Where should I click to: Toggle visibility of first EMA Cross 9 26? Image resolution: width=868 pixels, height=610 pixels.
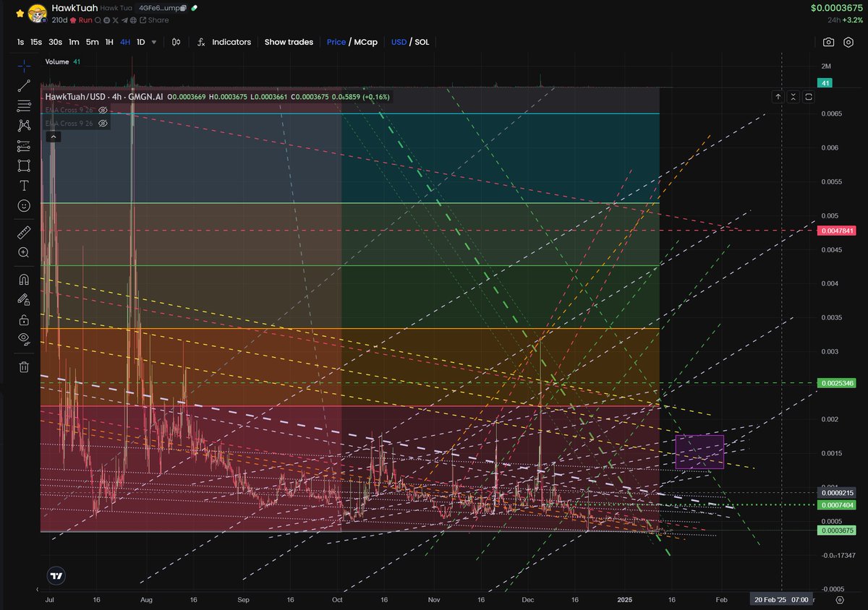pos(103,110)
